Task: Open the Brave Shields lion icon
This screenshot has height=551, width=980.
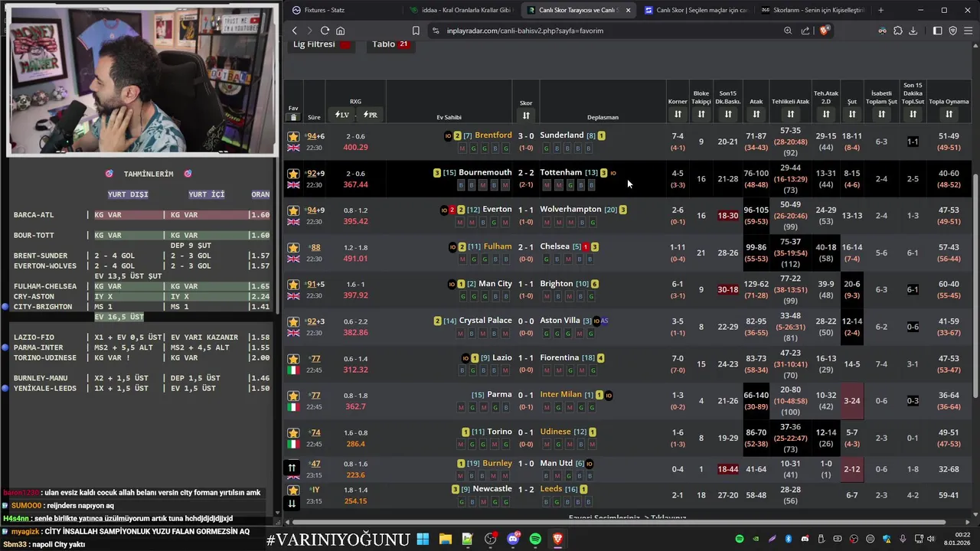Action: click(824, 31)
